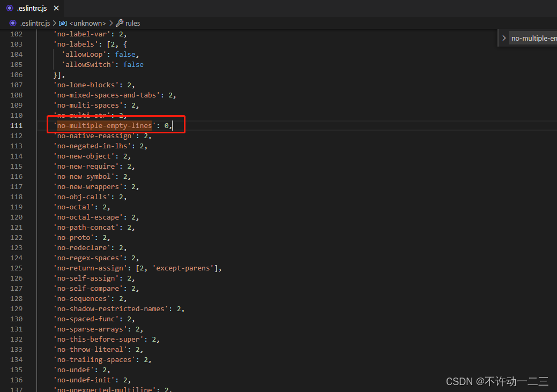
Task: Click the CSDN watermark text
Action: 496,381
